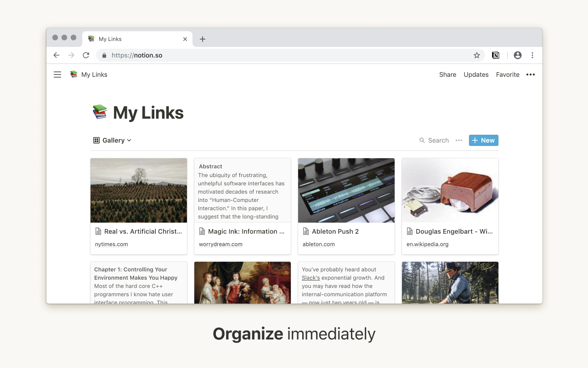Image resolution: width=588 pixels, height=368 pixels.
Task: Toggle Favorite for the My Links page
Action: (x=508, y=74)
